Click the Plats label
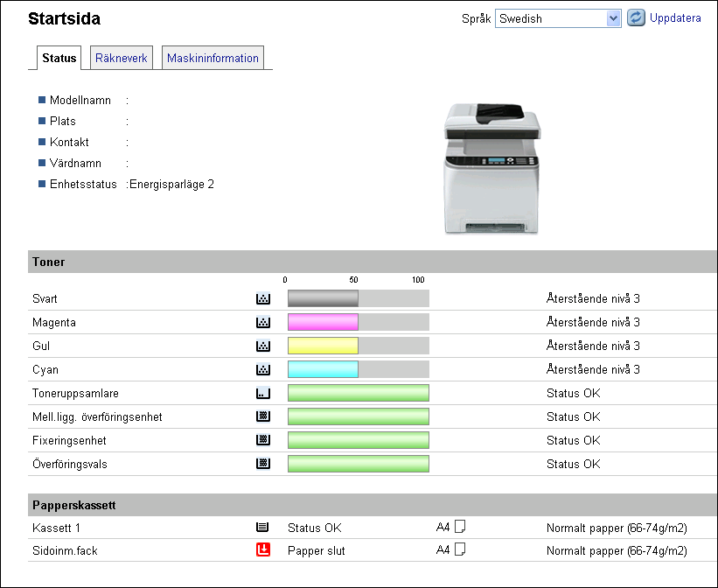The height and width of the screenshot is (588, 718). click(63, 122)
